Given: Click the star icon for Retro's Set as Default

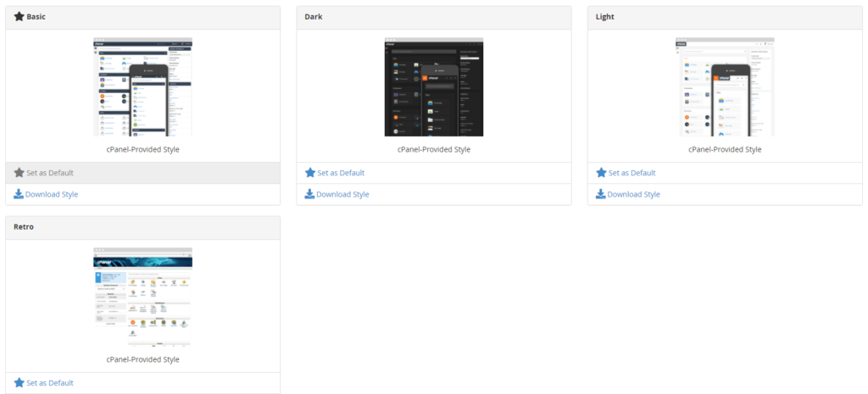Looking at the screenshot, I should [19, 383].
